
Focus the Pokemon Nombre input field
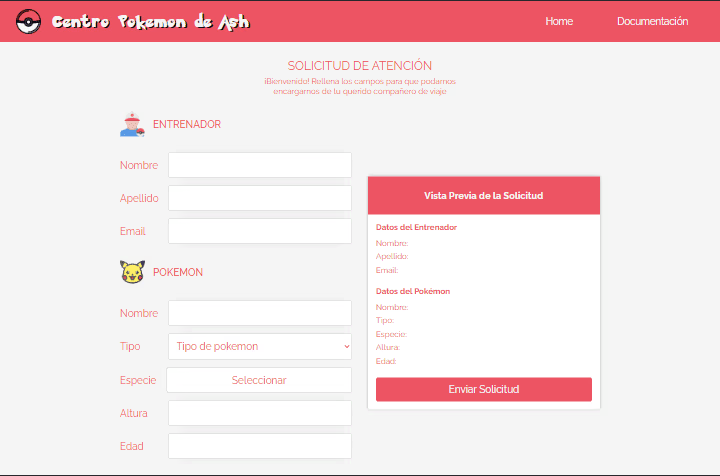point(260,313)
